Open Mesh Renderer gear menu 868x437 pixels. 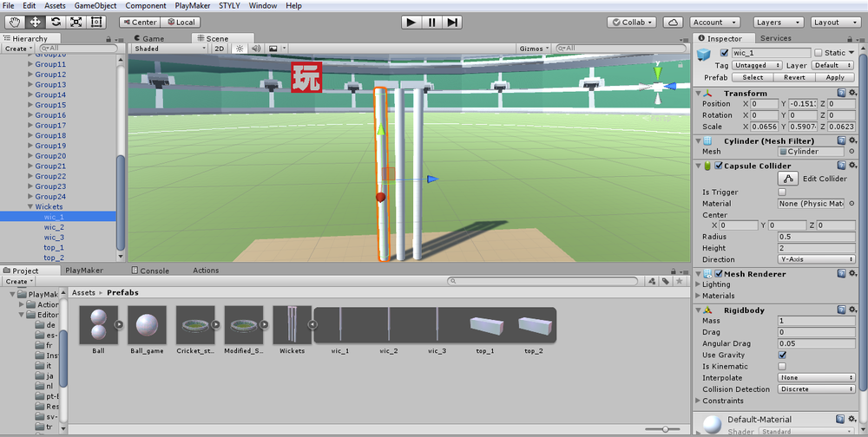tap(853, 273)
